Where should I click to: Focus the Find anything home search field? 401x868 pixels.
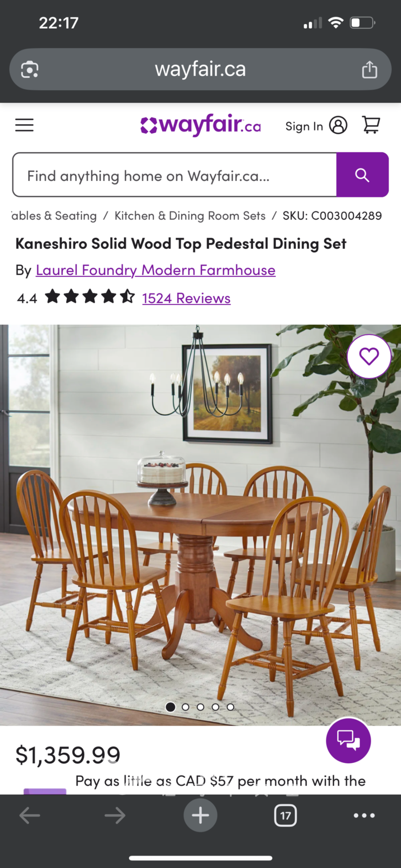click(174, 175)
